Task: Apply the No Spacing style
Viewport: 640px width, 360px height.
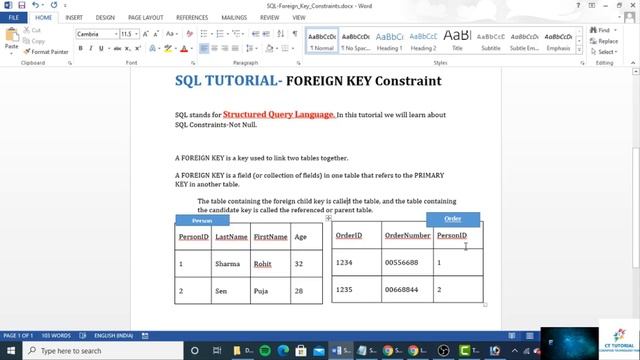Action: 356,41
